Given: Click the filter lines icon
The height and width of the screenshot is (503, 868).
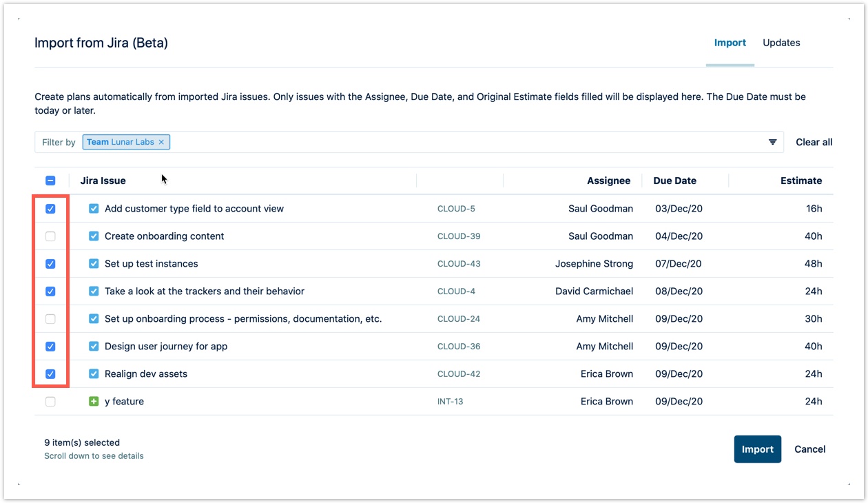Looking at the screenshot, I should pyautogui.click(x=772, y=142).
